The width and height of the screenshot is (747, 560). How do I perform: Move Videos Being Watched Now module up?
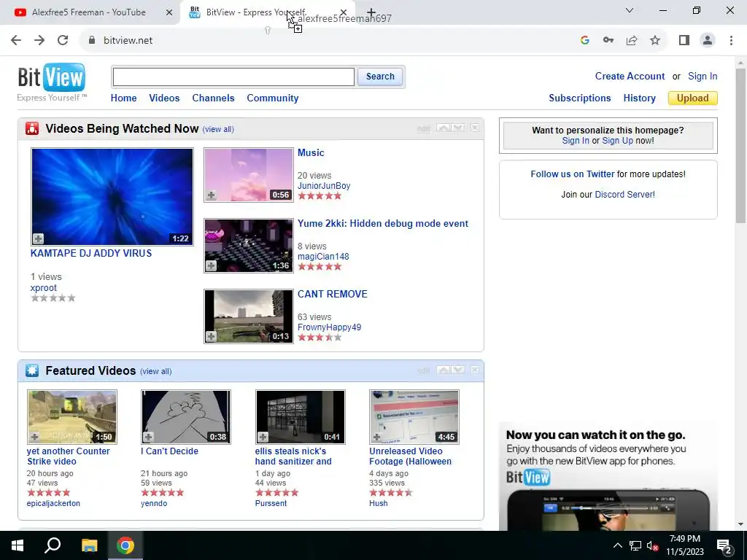(x=443, y=128)
